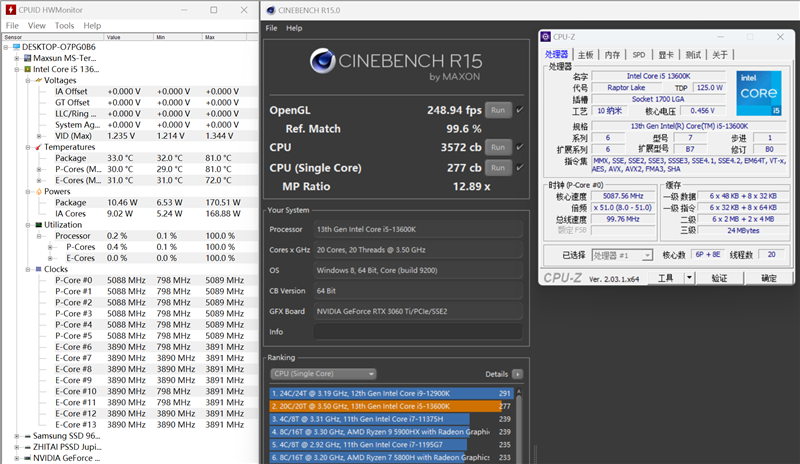The image size is (800, 464).
Task: Open the Help menu in Cinebench
Action: point(294,28)
